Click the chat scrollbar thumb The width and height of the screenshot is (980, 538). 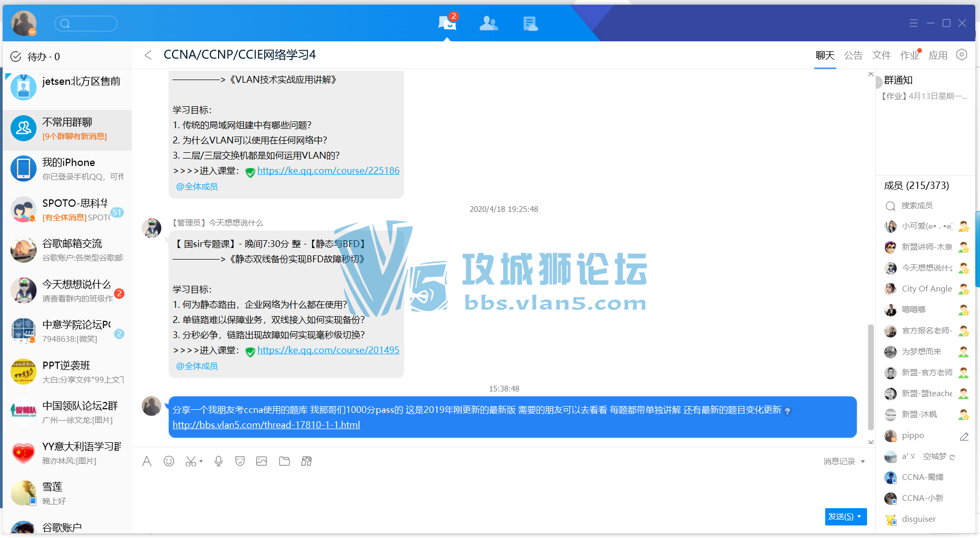871,377
